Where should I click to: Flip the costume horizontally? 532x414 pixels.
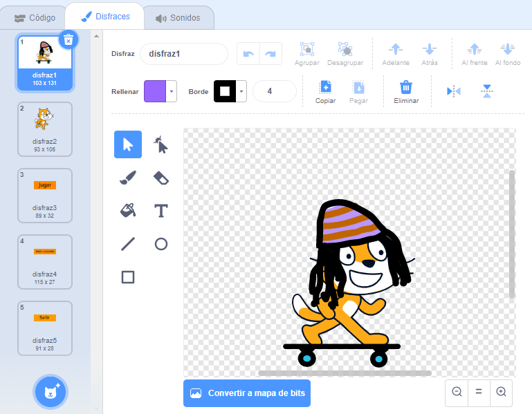click(x=454, y=91)
